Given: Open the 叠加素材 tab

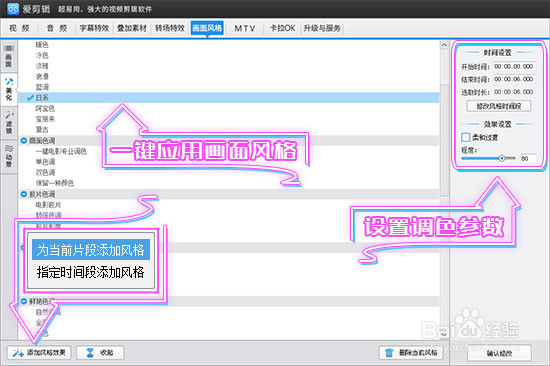Looking at the screenshot, I should click(132, 28).
